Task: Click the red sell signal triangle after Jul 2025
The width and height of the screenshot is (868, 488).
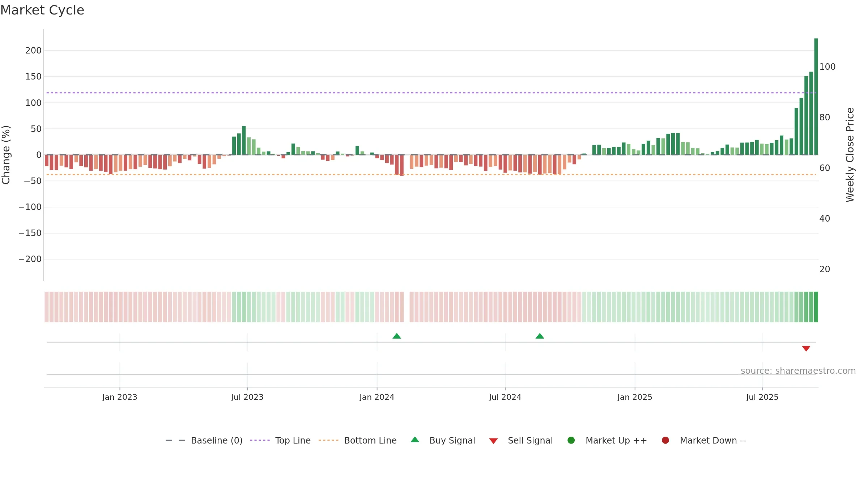Action: click(x=806, y=348)
